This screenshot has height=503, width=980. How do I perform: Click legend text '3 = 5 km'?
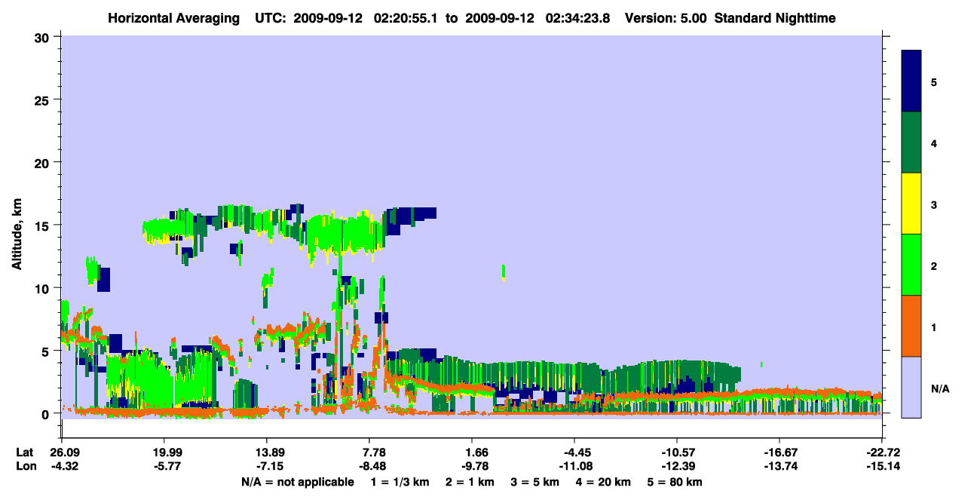[x=536, y=482]
